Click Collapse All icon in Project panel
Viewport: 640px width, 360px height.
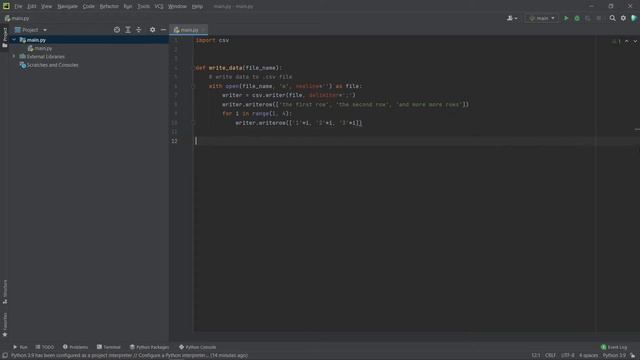(139, 30)
